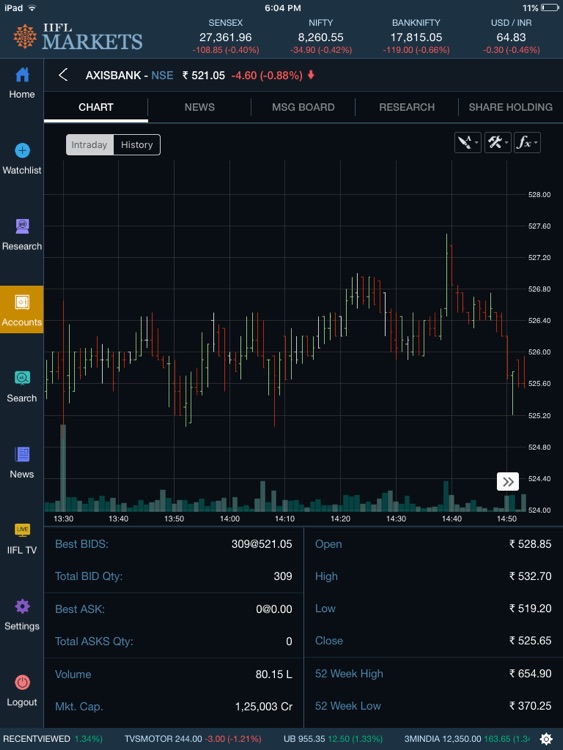Click the 52 Week High value ₹ 654.90
The height and width of the screenshot is (750, 563).
point(530,673)
